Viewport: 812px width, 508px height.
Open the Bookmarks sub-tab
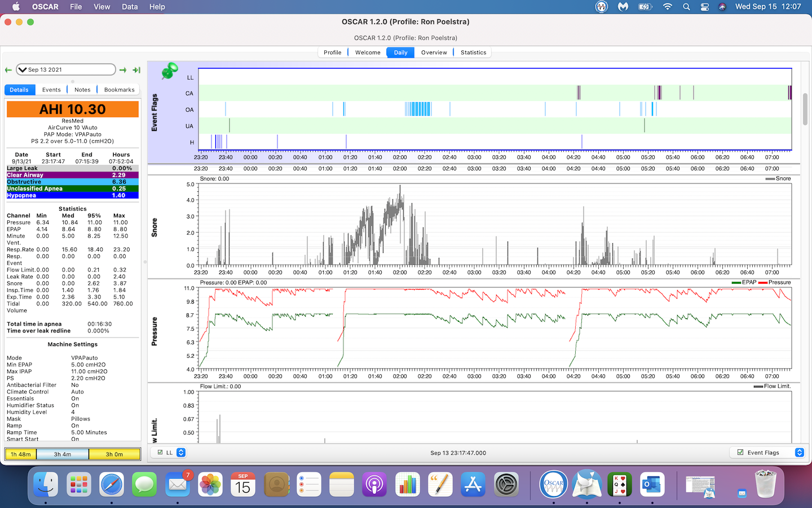click(120, 90)
